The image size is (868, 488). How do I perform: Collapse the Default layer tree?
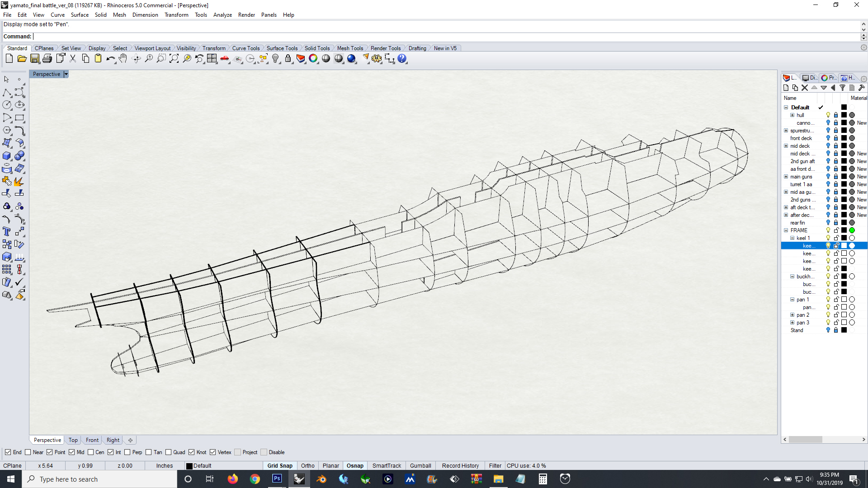[x=786, y=108]
